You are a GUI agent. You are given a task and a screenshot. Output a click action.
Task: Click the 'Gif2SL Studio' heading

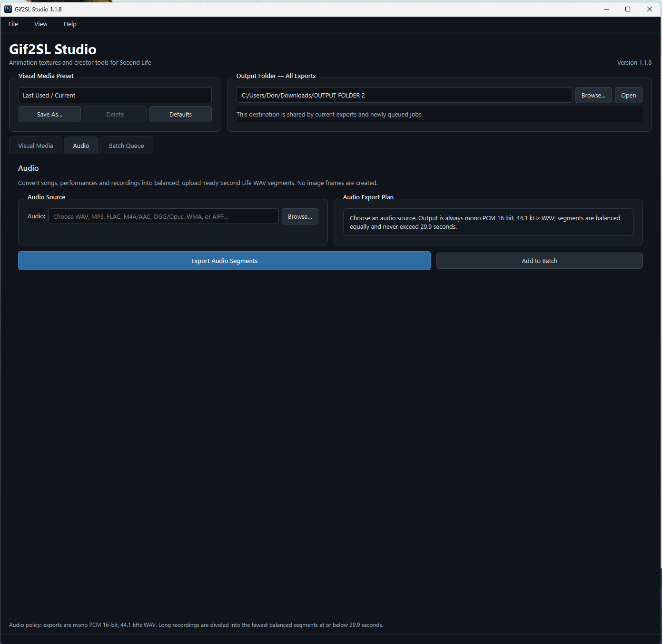53,49
